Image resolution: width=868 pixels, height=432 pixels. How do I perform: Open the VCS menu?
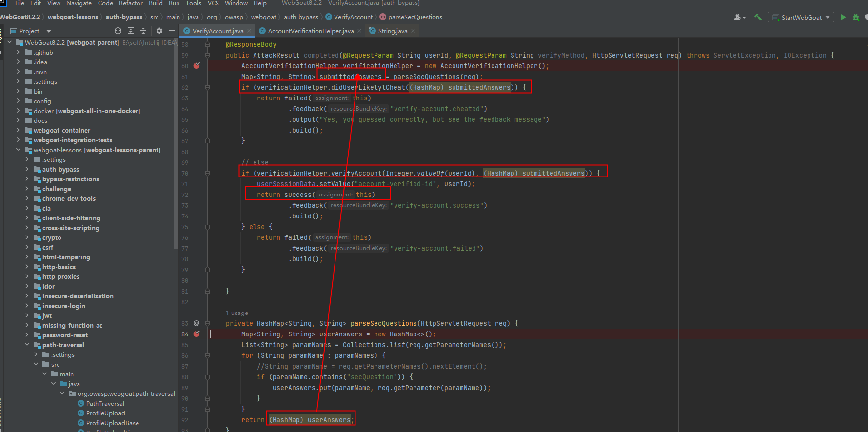213,3
